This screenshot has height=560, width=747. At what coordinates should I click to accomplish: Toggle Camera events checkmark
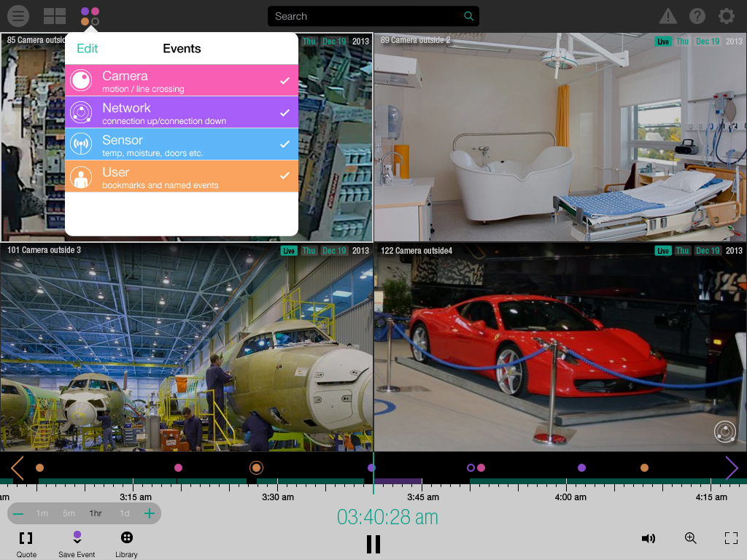285,80
